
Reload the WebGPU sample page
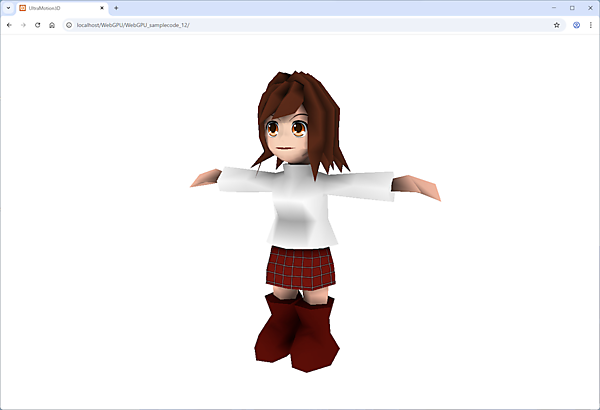[37, 24]
